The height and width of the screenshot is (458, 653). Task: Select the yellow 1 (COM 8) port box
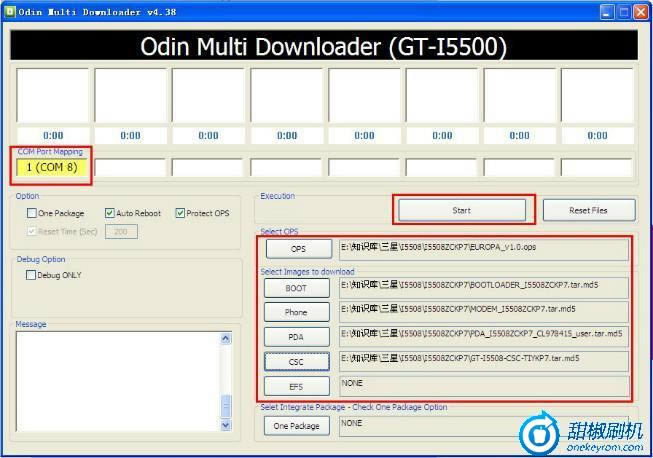click(x=52, y=167)
